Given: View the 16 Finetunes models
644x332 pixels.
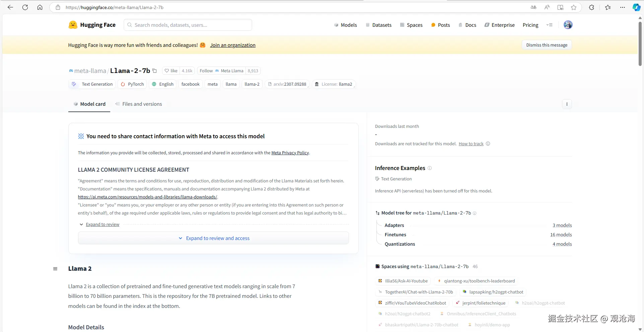Looking at the screenshot, I should tap(561, 235).
